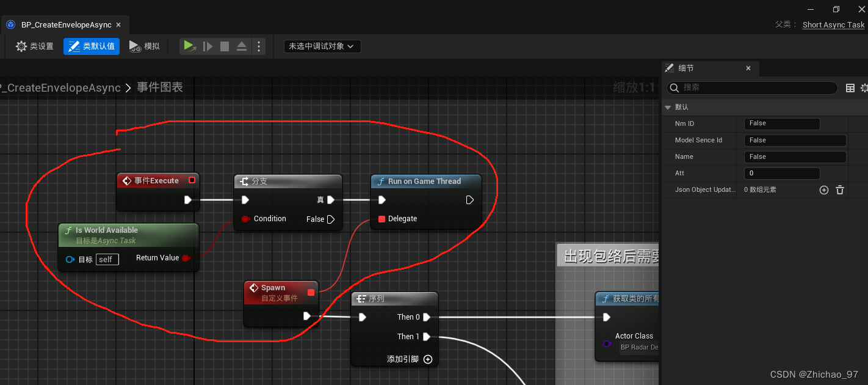Click the 事件Execute red delegate pin

point(192,180)
